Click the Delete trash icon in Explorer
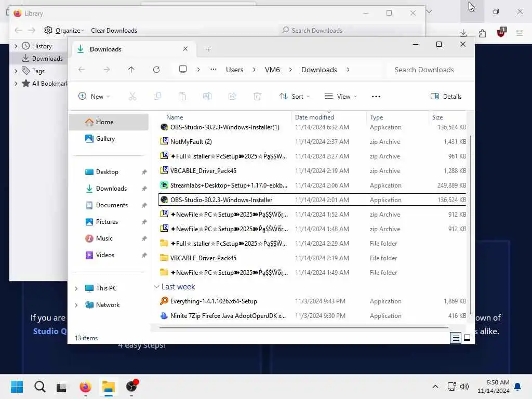The image size is (532, 399). pyautogui.click(x=257, y=96)
